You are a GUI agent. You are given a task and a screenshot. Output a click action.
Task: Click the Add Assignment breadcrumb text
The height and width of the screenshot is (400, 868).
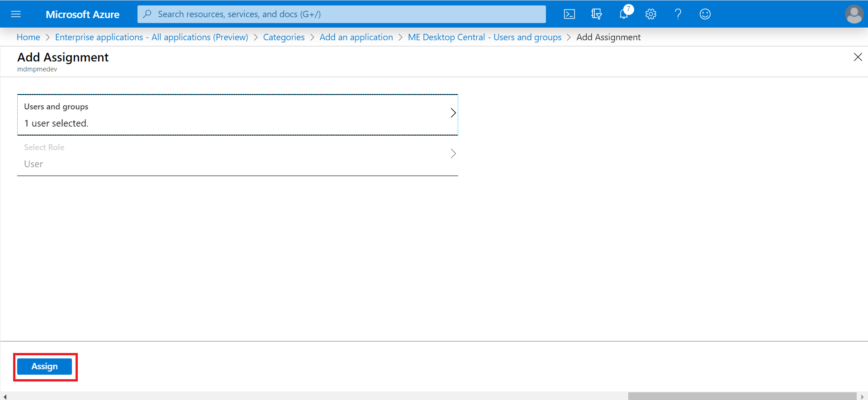608,37
